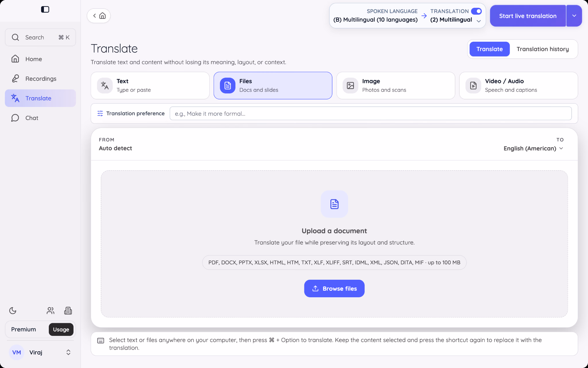Open Chat in sidebar
This screenshot has width=588, height=368.
40,118
